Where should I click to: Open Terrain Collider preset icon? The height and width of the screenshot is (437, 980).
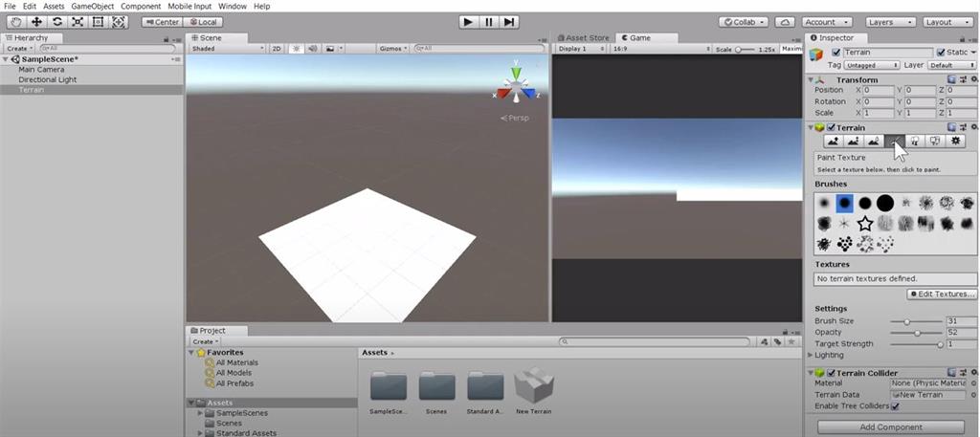(963, 373)
